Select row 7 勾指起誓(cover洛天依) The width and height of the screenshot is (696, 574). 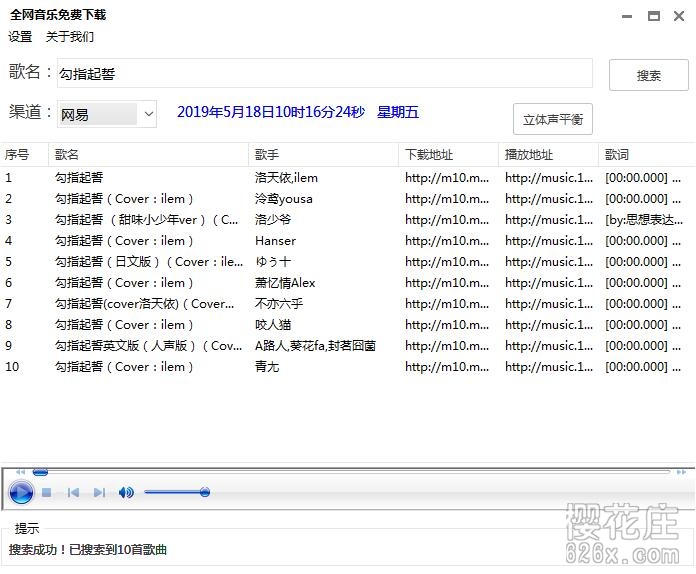pos(348,304)
